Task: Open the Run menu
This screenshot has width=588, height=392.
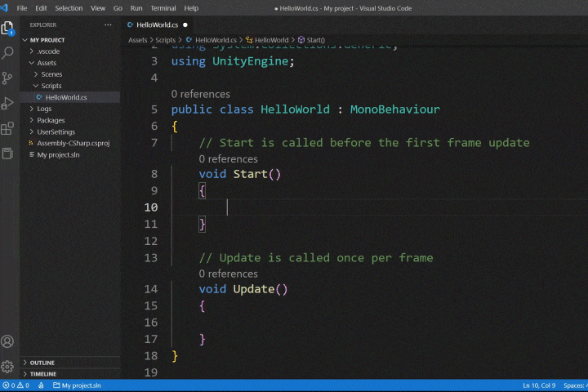Action: click(136, 8)
